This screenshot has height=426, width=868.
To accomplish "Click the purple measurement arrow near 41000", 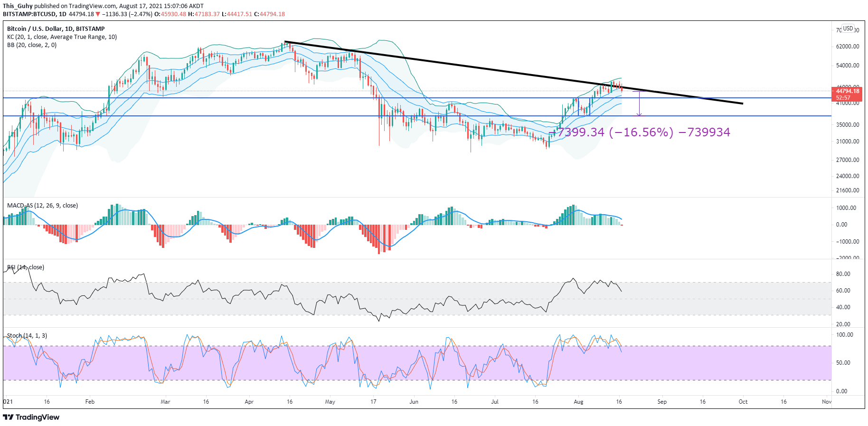I will (639, 104).
